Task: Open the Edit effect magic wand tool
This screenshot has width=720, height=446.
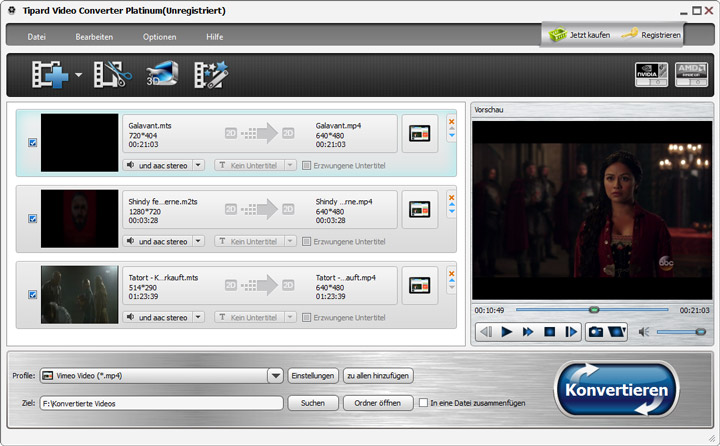Action: click(211, 74)
